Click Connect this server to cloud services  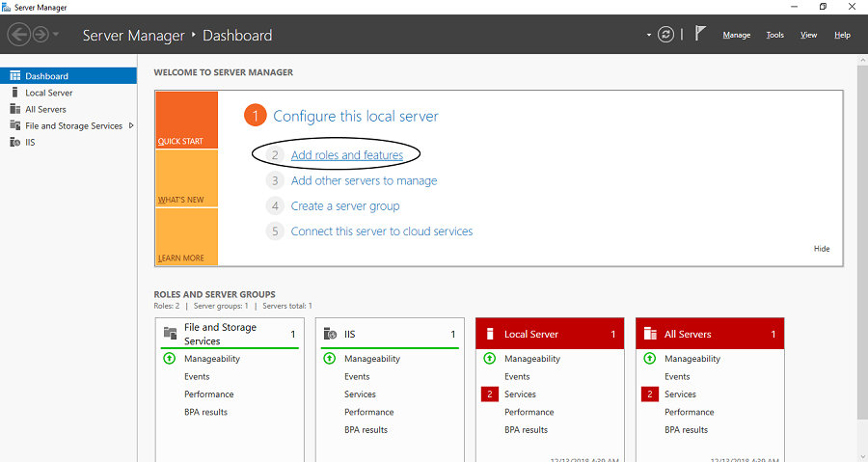pos(382,231)
